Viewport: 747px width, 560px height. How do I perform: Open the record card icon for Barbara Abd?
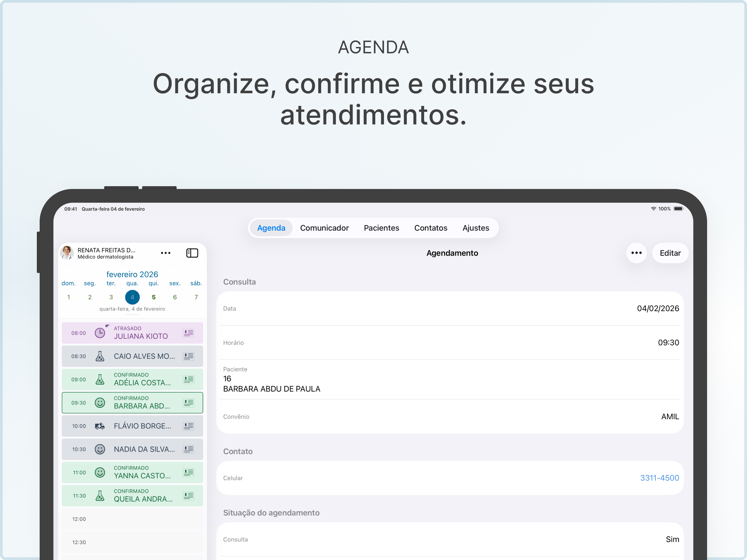pos(188,403)
